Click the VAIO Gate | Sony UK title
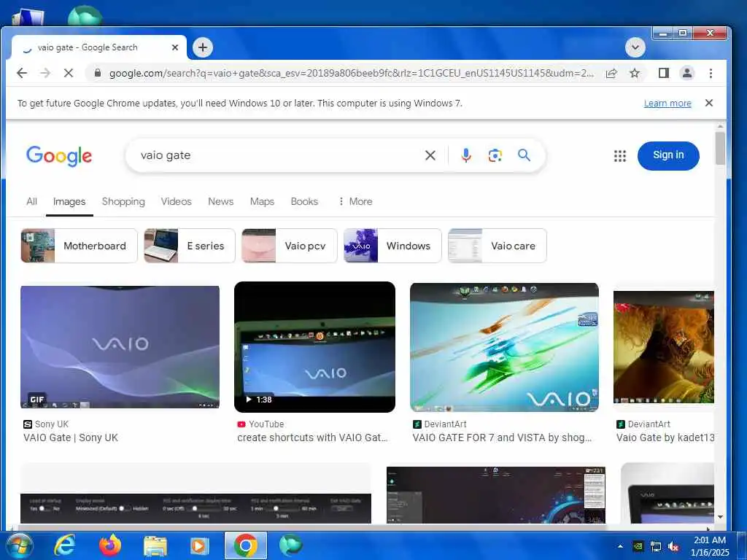The height and width of the screenshot is (560, 747). (71, 437)
